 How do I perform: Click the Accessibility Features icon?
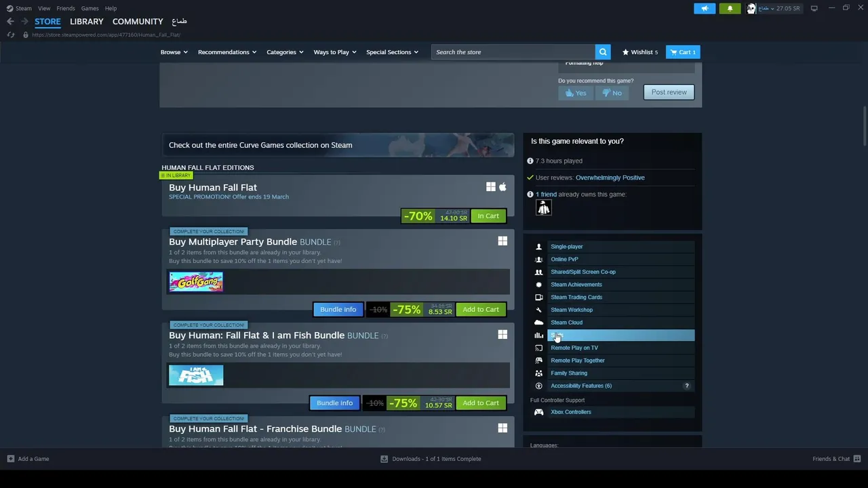[x=538, y=386]
